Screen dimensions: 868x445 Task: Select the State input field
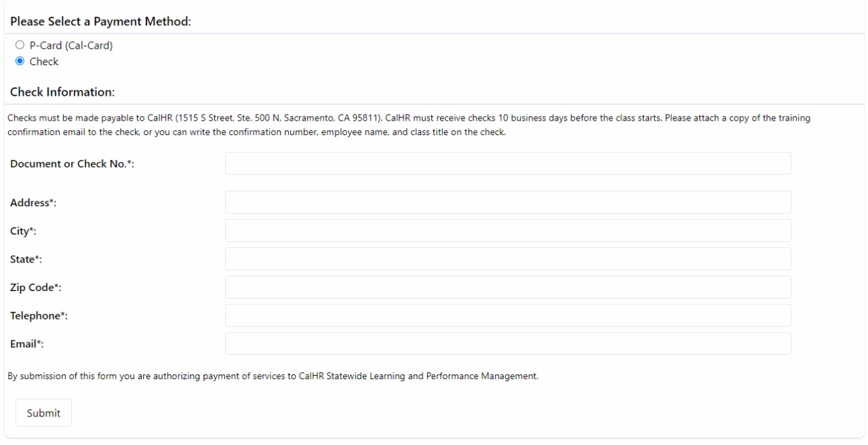point(507,258)
